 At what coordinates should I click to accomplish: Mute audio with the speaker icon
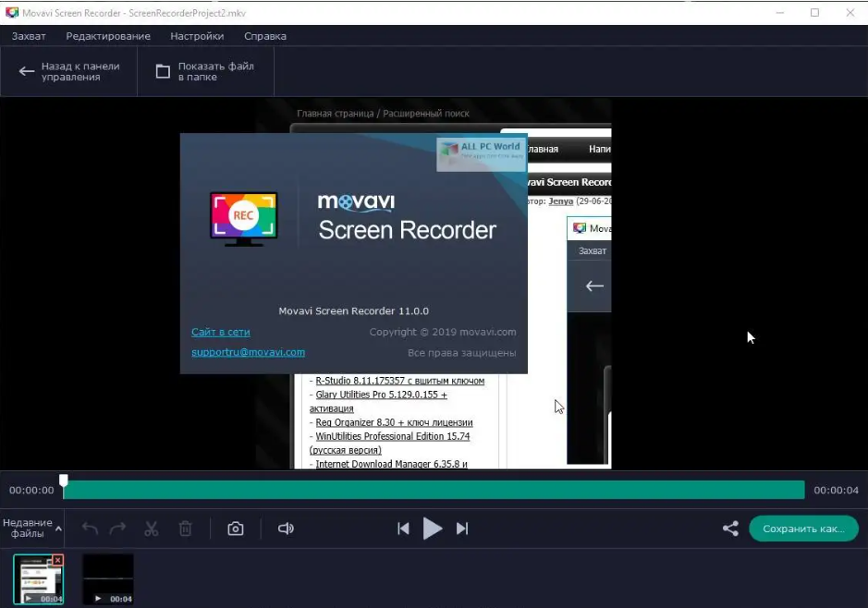point(286,529)
